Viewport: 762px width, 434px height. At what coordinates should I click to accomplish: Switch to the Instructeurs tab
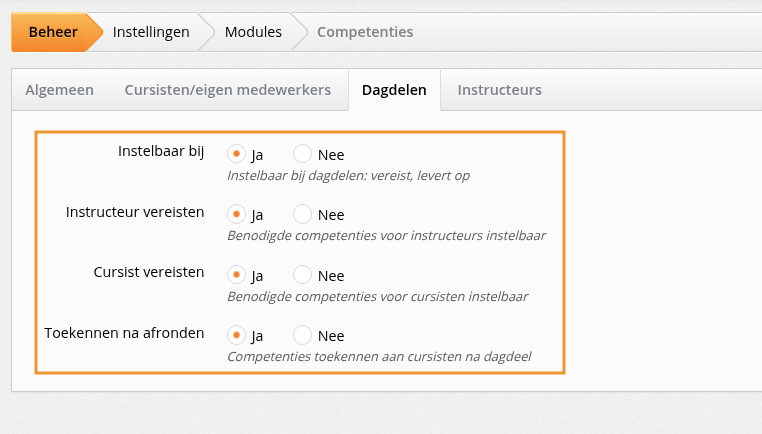click(499, 90)
